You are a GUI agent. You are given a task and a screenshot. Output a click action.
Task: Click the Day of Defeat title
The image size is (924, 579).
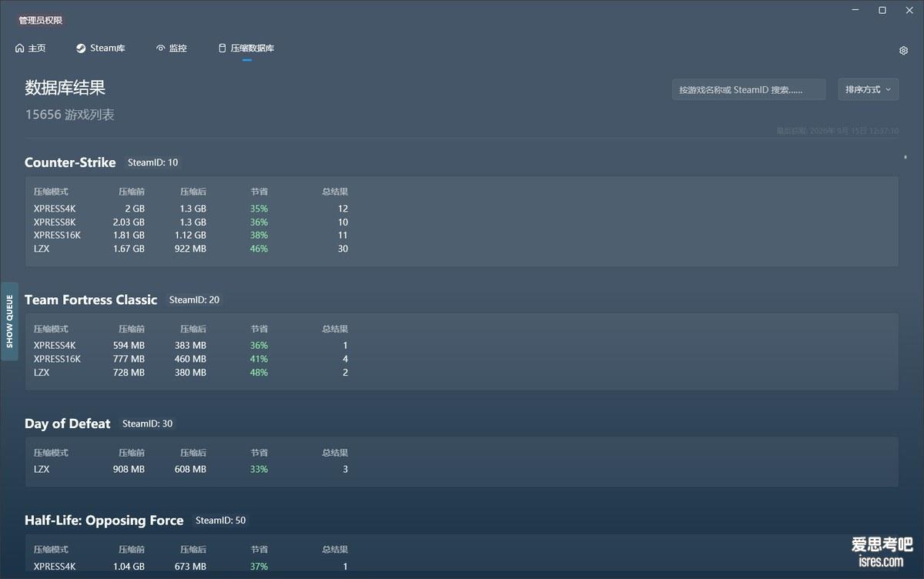click(x=68, y=423)
